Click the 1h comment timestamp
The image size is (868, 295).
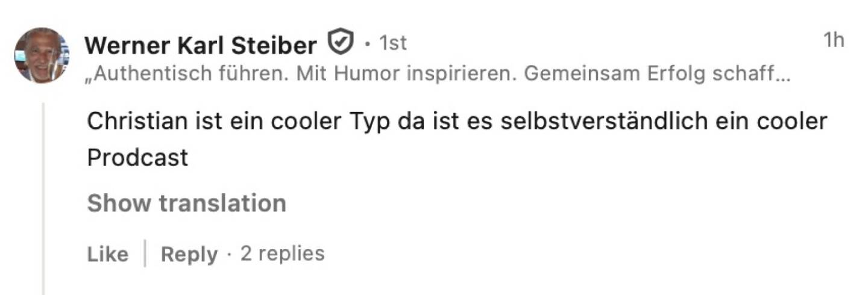(834, 40)
